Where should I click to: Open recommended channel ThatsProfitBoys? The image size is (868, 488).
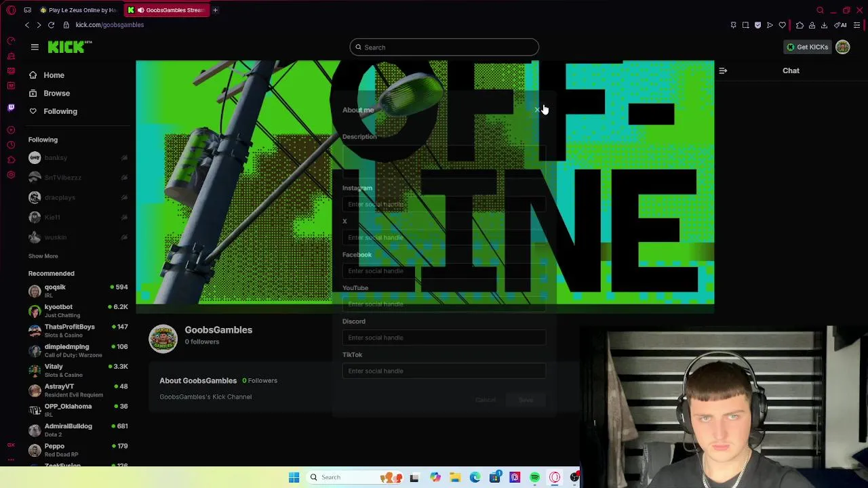78,330
